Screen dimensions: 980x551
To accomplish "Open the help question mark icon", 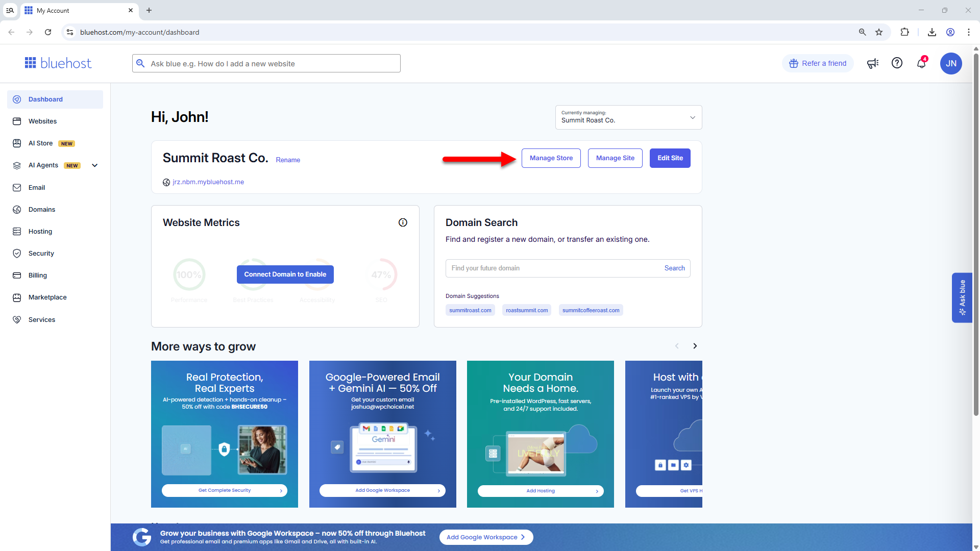I will click(897, 63).
